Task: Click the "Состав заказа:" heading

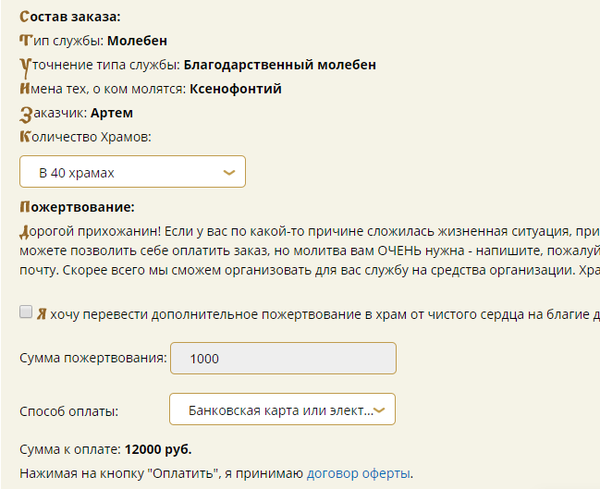Action: point(69,18)
